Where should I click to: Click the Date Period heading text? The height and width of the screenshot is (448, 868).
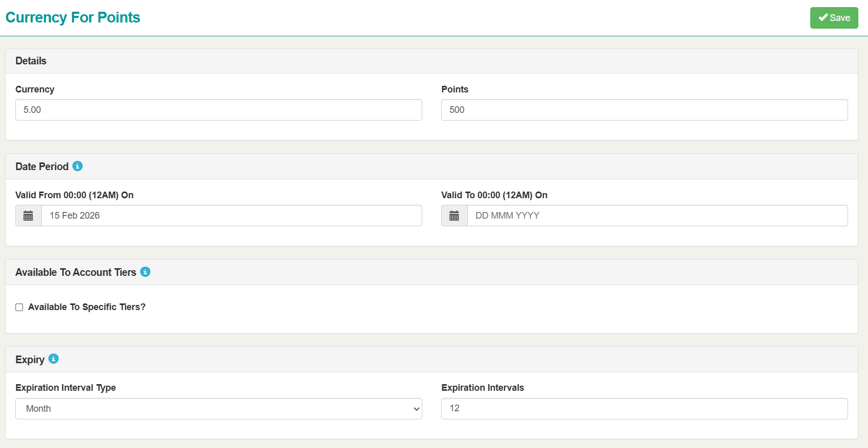pos(42,167)
